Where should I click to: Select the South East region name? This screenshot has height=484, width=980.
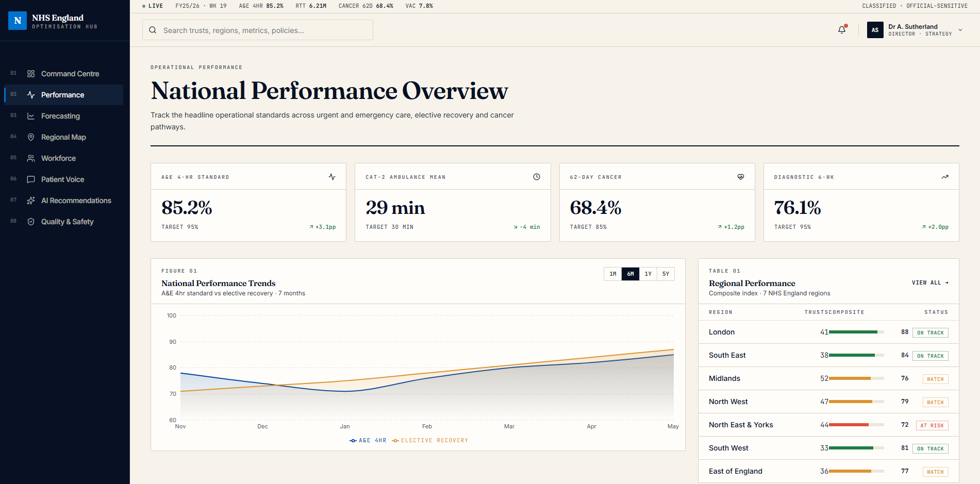(727, 355)
